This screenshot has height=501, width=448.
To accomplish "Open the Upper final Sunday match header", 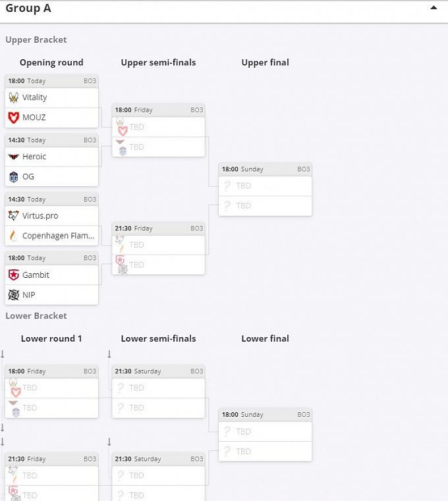I will click(x=265, y=169).
